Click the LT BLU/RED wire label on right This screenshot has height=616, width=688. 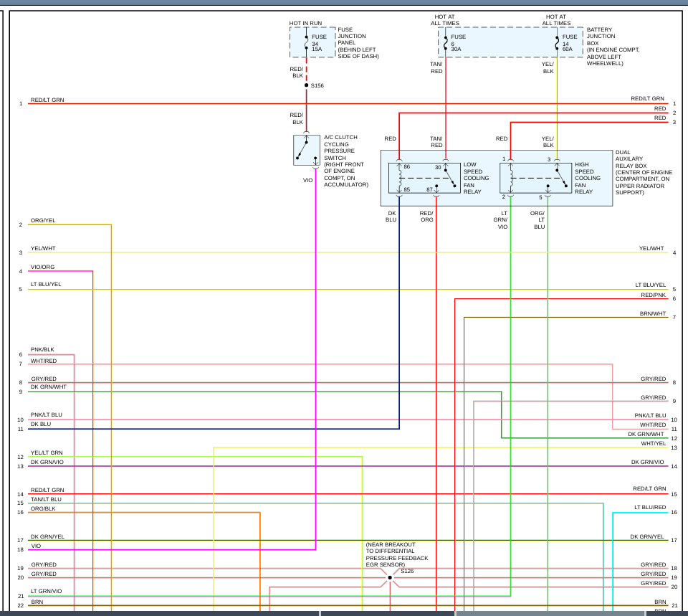tap(650, 507)
